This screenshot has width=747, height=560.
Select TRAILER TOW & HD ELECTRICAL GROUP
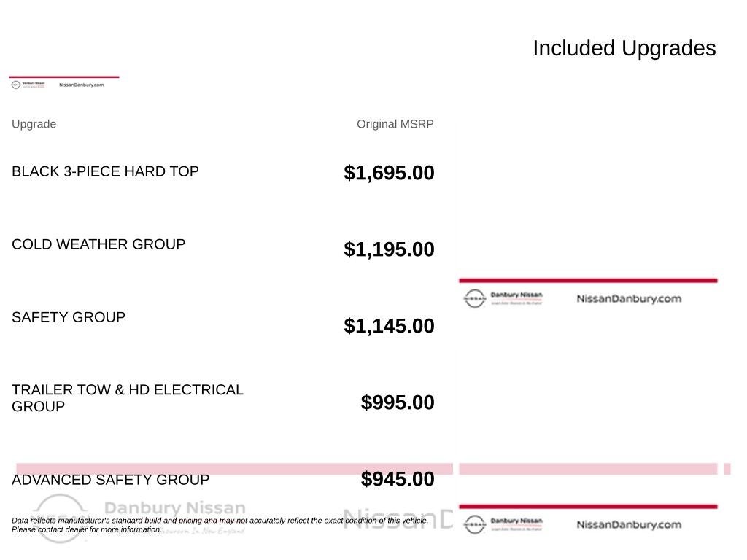tap(128, 398)
